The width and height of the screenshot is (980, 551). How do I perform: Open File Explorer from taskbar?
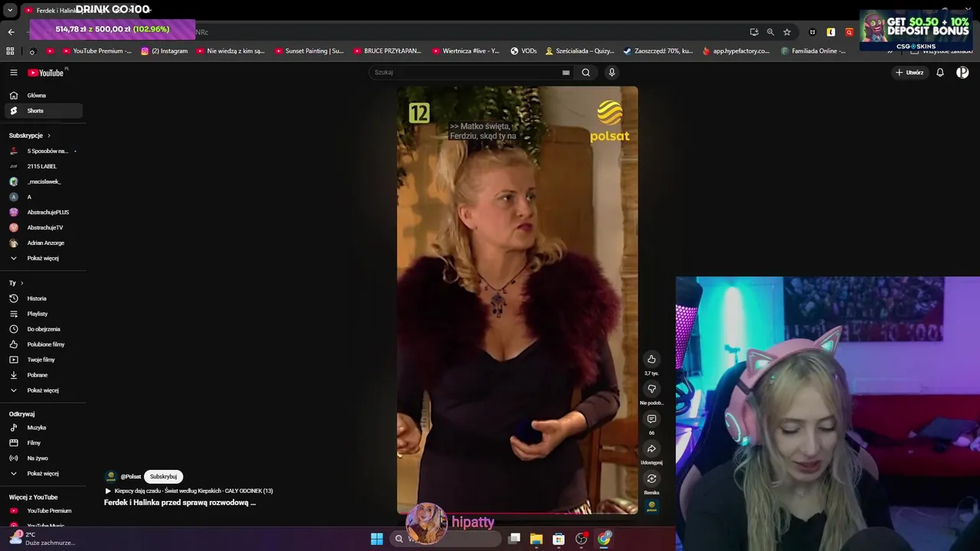point(536,539)
